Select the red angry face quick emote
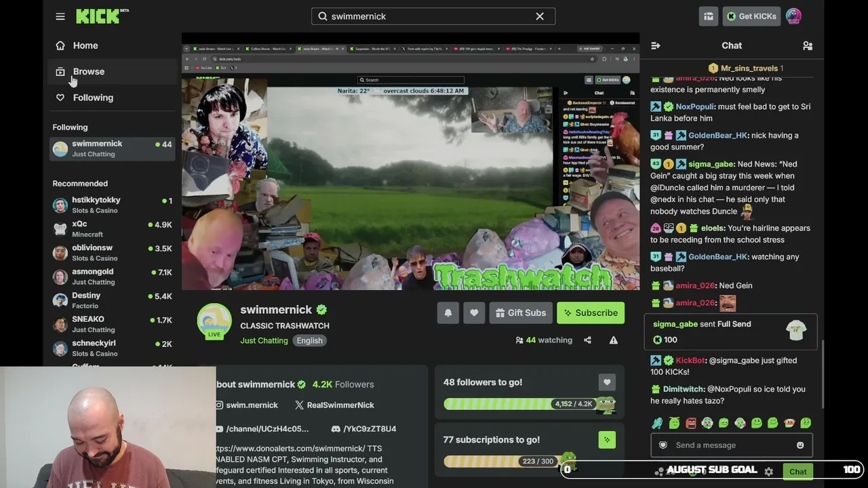The height and width of the screenshot is (488, 868). pyautogui.click(x=690, y=423)
